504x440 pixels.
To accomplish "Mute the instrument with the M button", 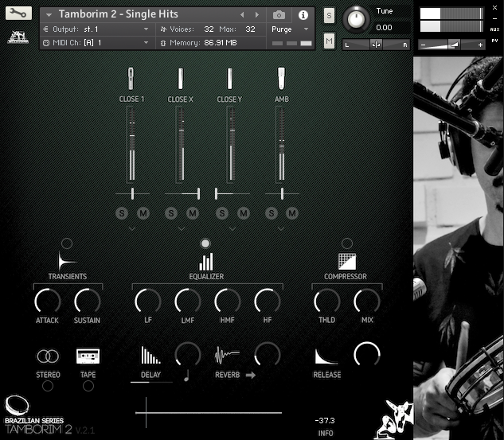I will pos(329,41).
